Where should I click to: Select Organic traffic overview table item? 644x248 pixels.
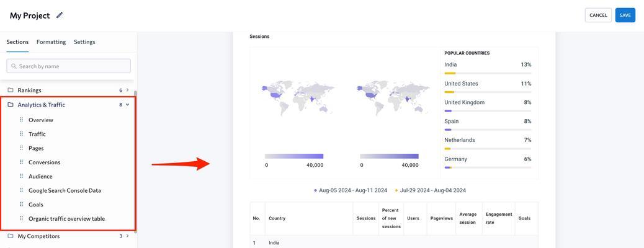coord(66,218)
